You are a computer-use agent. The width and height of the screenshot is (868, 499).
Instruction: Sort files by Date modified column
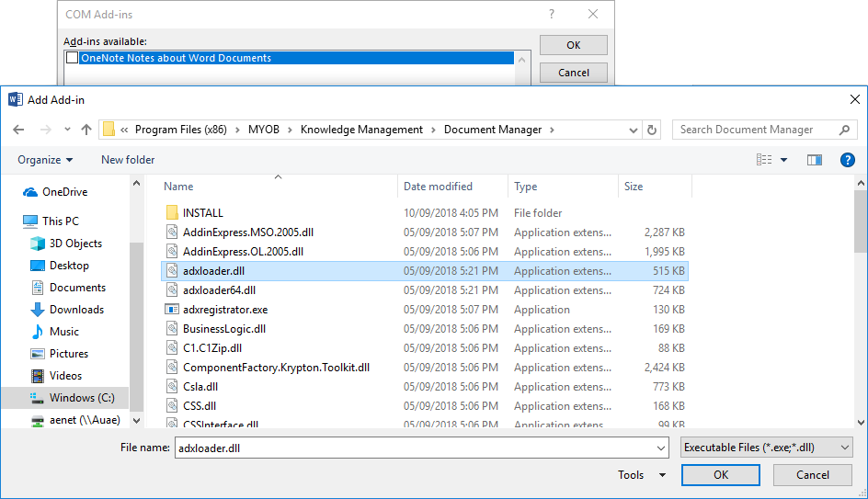438,187
